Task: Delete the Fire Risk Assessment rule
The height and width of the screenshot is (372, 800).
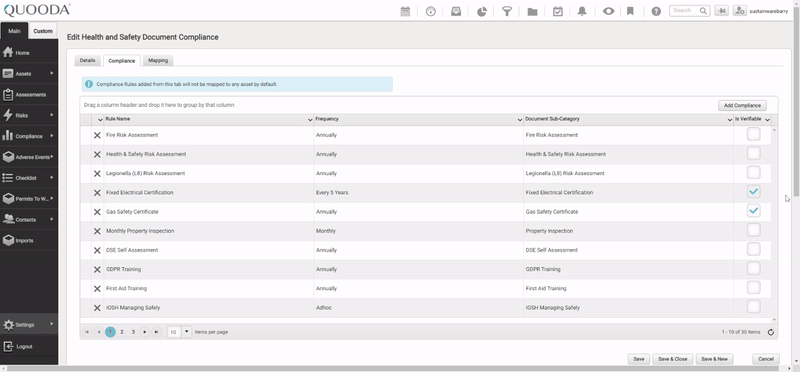Action: pos(97,135)
